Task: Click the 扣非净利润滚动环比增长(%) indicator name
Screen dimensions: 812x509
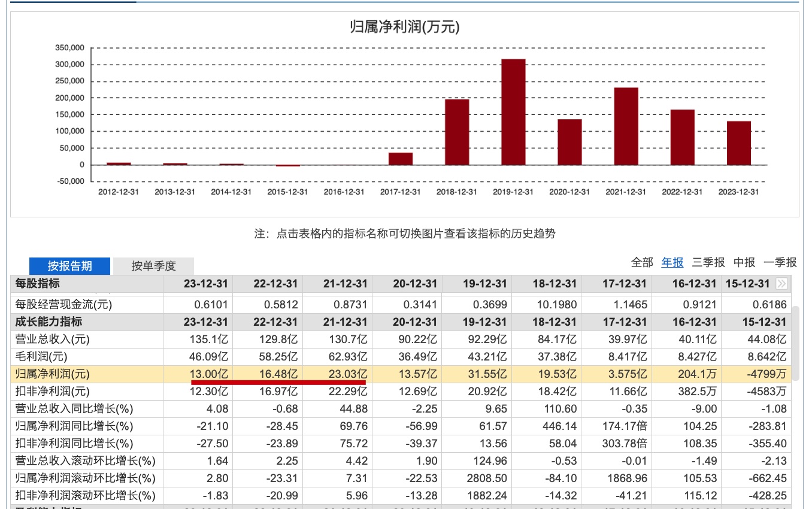Action: (86, 496)
